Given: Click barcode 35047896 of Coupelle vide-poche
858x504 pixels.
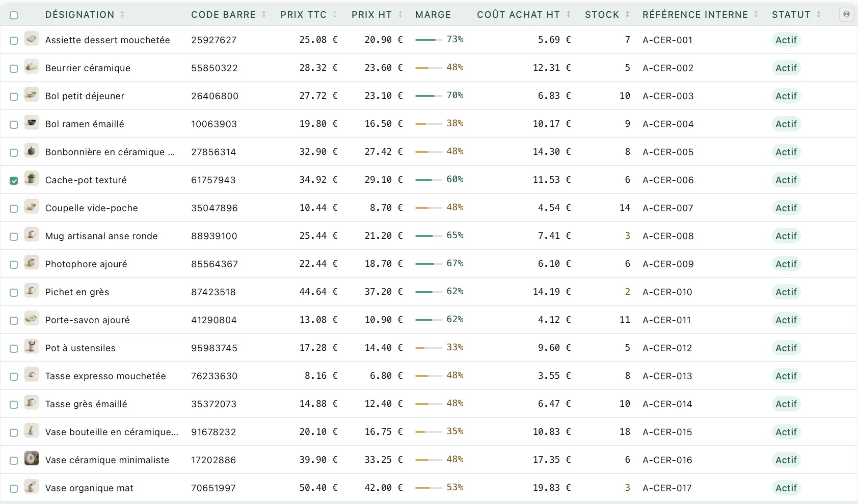Looking at the screenshot, I should [x=214, y=208].
